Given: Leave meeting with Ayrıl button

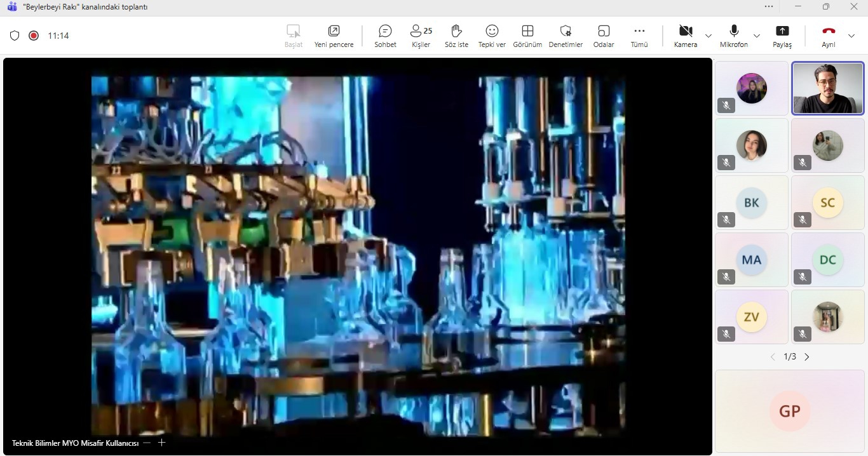Looking at the screenshot, I should [x=829, y=36].
